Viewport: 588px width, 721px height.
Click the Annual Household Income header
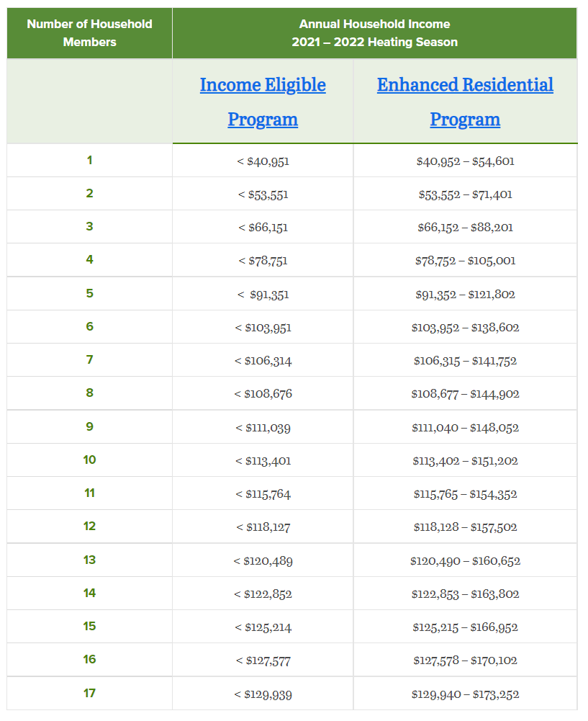tap(374, 33)
